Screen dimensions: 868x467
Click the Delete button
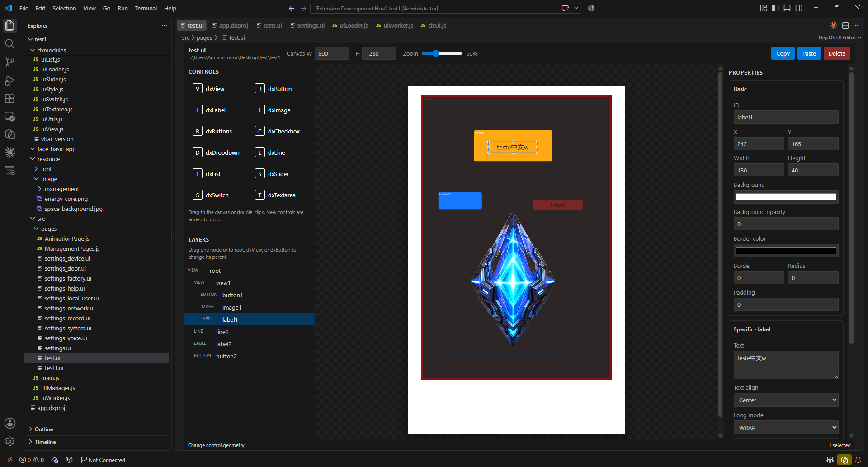coord(837,53)
